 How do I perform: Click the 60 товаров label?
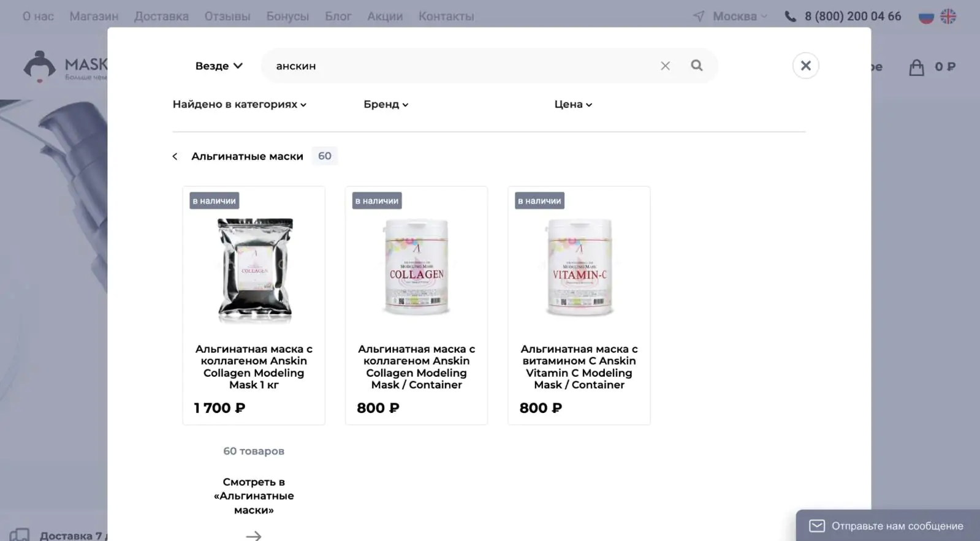[x=254, y=451]
